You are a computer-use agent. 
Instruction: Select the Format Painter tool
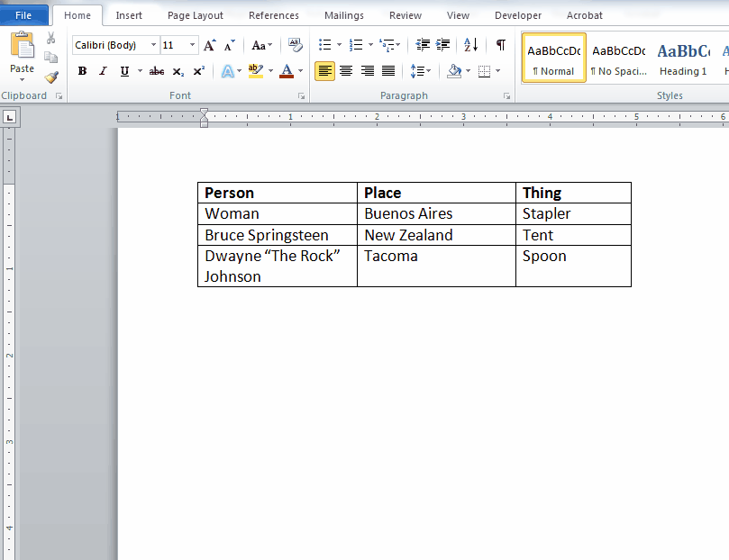(51, 76)
